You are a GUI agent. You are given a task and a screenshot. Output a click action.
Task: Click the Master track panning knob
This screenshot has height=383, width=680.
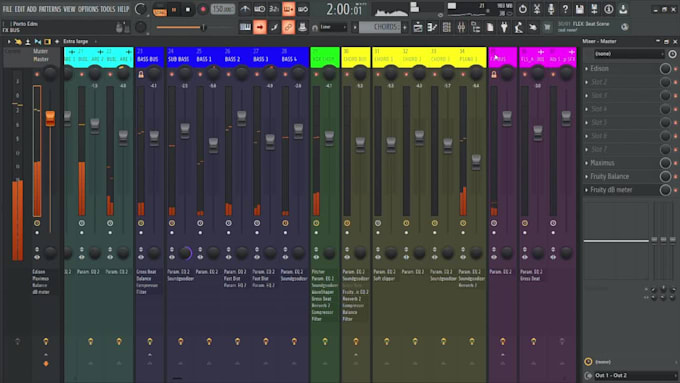[x=50, y=73]
